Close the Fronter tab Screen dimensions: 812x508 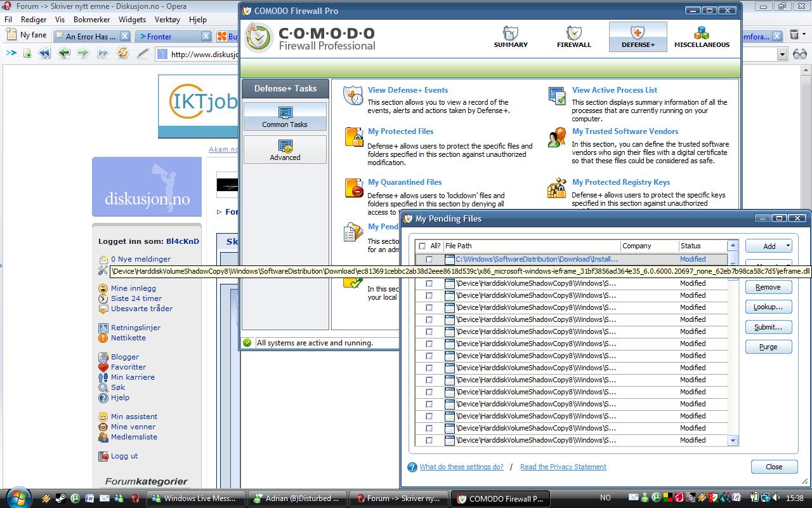pyautogui.click(x=206, y=36)
